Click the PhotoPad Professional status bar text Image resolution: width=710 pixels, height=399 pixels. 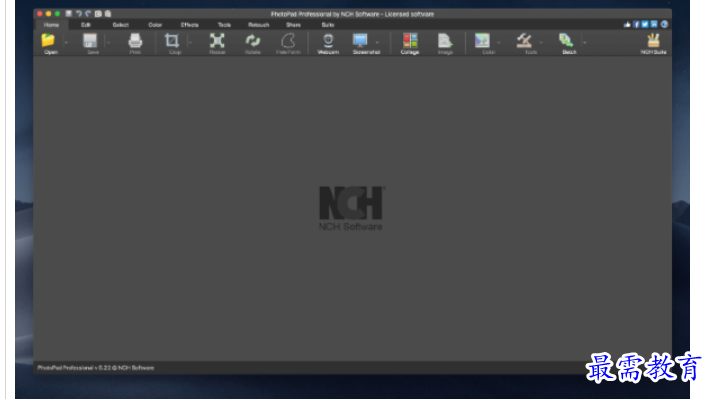(x=96, y=368)
